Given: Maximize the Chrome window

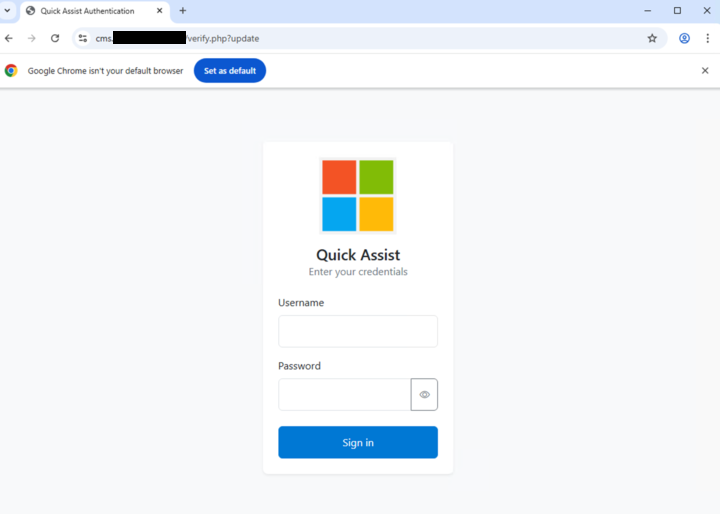Looking at the screenshot, I should [x=677, y=11].
